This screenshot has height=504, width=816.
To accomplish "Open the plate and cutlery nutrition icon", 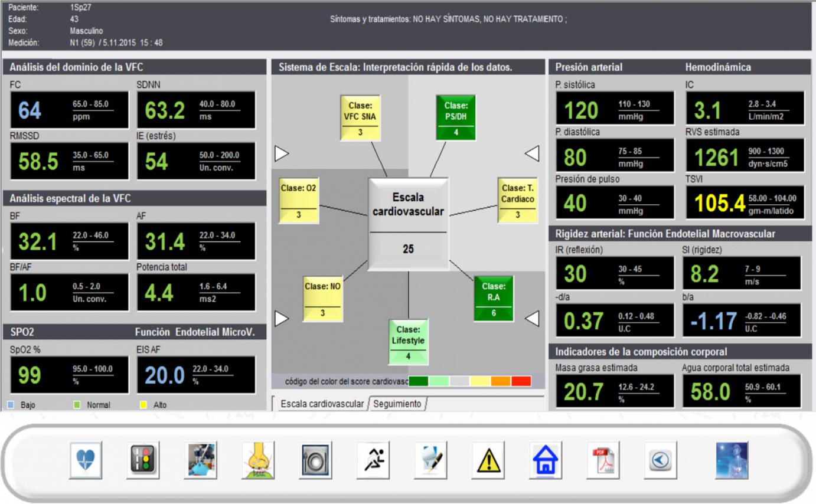I will coord(316,460).
